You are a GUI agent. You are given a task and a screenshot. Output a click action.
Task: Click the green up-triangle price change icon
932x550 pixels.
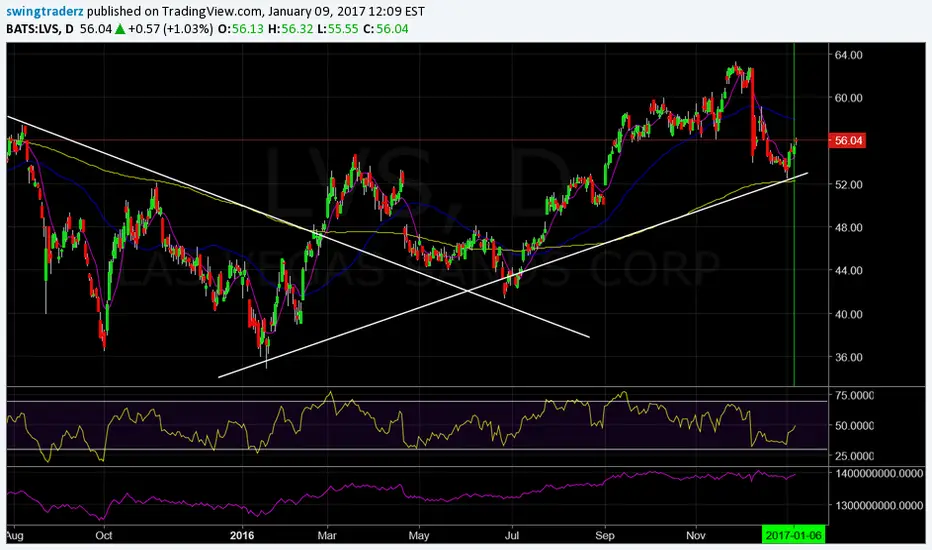120,29
